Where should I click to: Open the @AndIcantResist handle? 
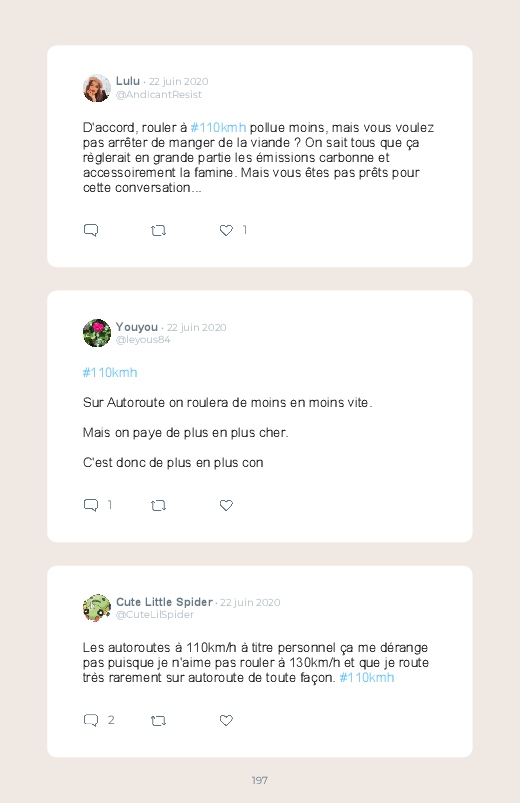159,95
